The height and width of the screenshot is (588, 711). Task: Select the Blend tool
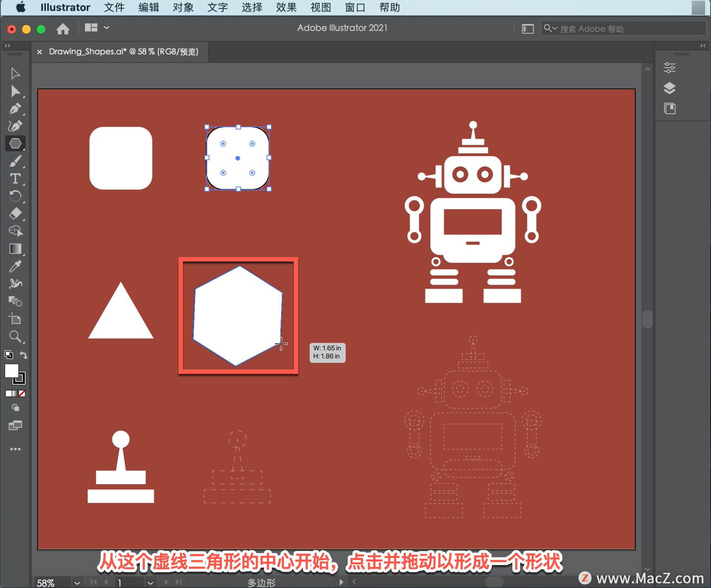coord(15,301)
